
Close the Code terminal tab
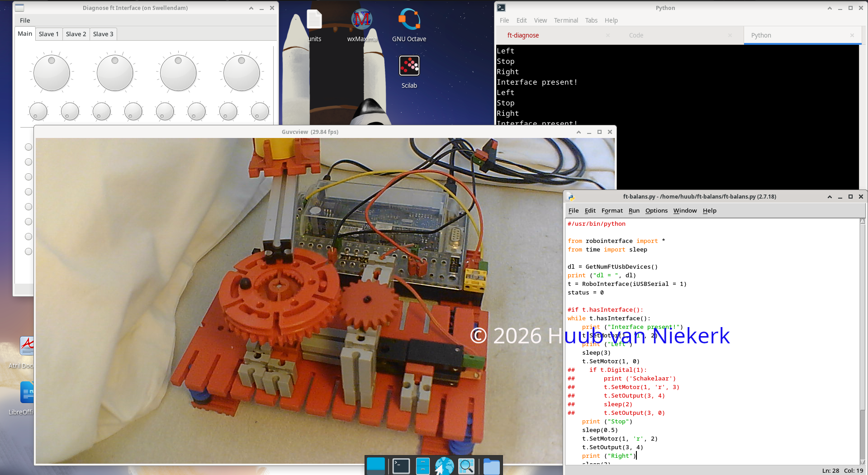click(730, 35)
